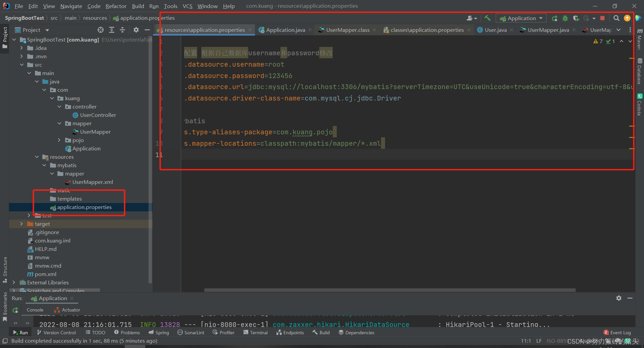Viewport: 644px width, 348px height.
Task: Click Expand All icon in Project panel
Action: tap(112, 30)
